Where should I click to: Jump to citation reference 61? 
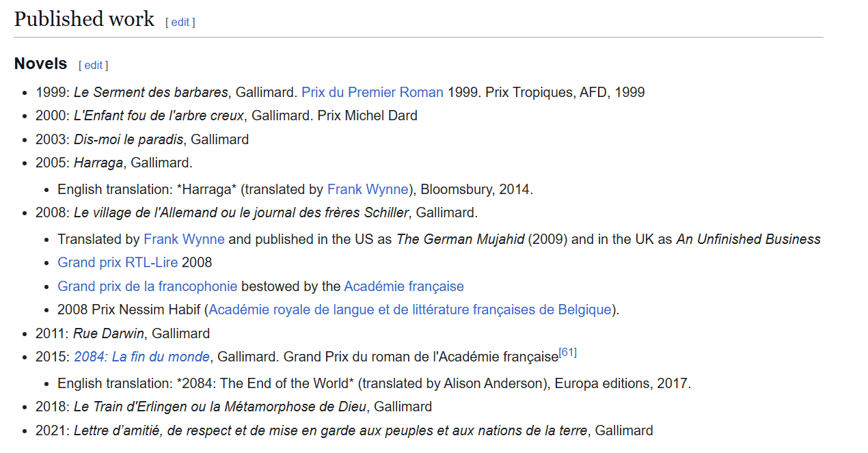[x=568, y=353]
